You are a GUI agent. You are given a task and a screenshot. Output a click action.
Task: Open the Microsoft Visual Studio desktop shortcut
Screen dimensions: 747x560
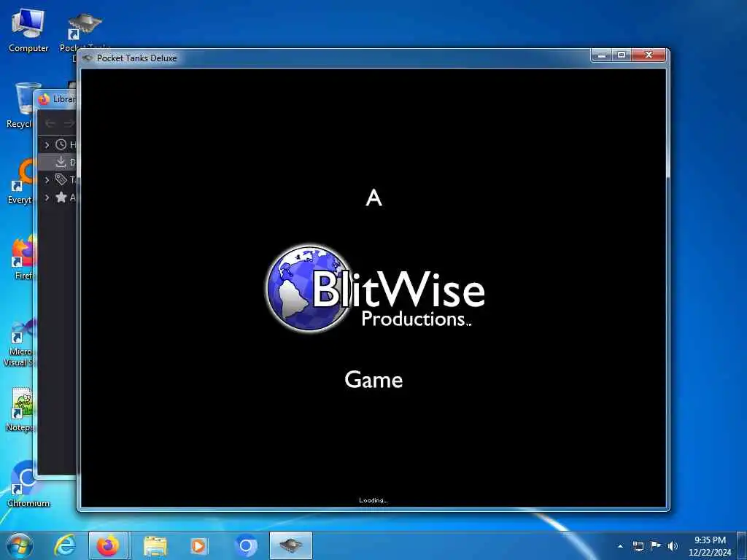pyautogui.click(x=19, y=343)
